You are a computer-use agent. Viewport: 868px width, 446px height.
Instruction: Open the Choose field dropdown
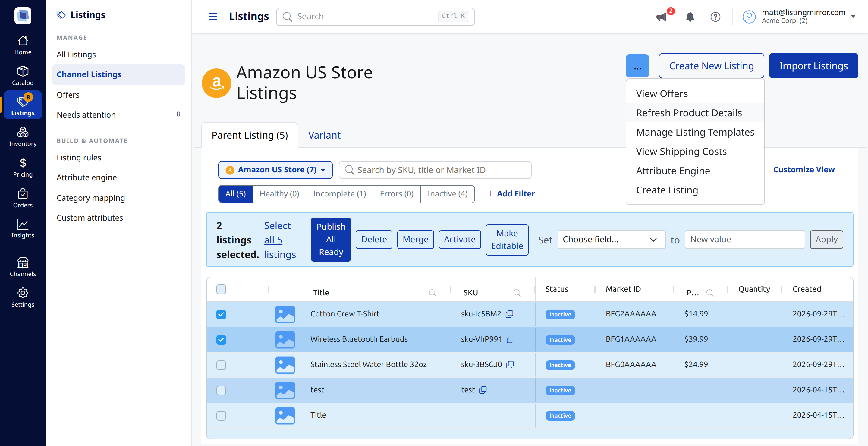coord(611,240)
